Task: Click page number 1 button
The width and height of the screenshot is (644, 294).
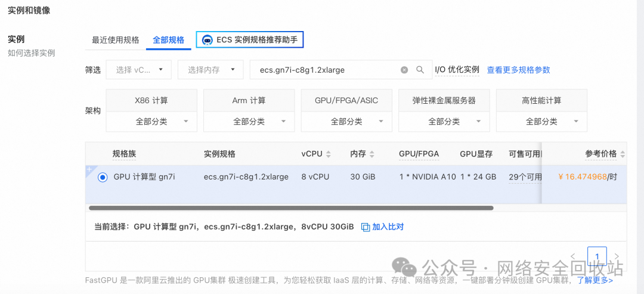Action: [597, 256]
